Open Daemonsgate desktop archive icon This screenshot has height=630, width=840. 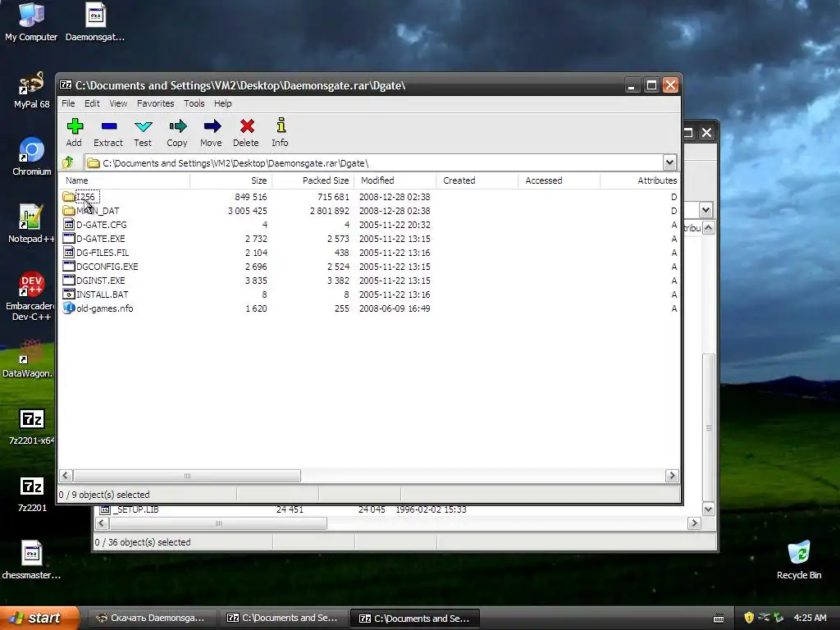point(95,22)
